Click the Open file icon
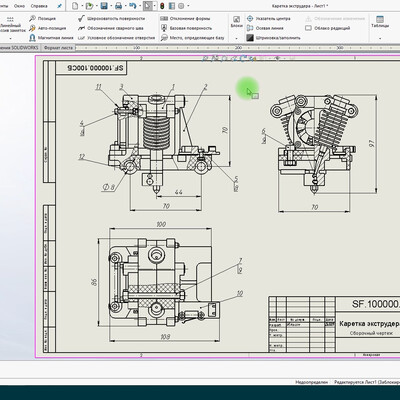The height and width of the screenshot is (400, 400). (x=89, y=6)
